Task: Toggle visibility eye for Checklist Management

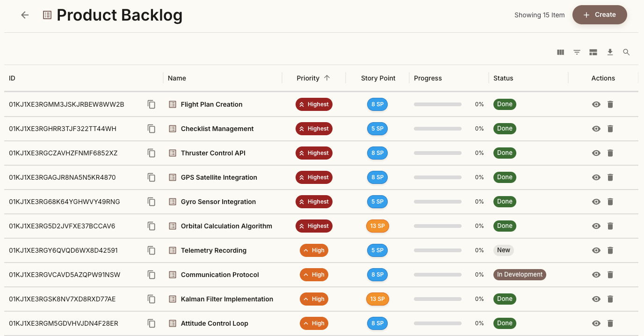Action: [596, 129]
